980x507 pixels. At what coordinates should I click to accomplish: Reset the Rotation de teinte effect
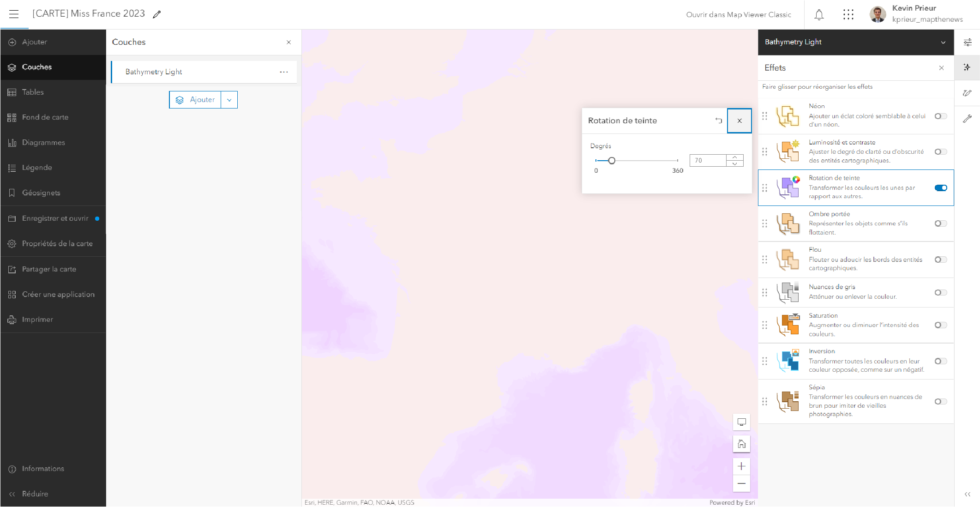click(x=718, y=121)
